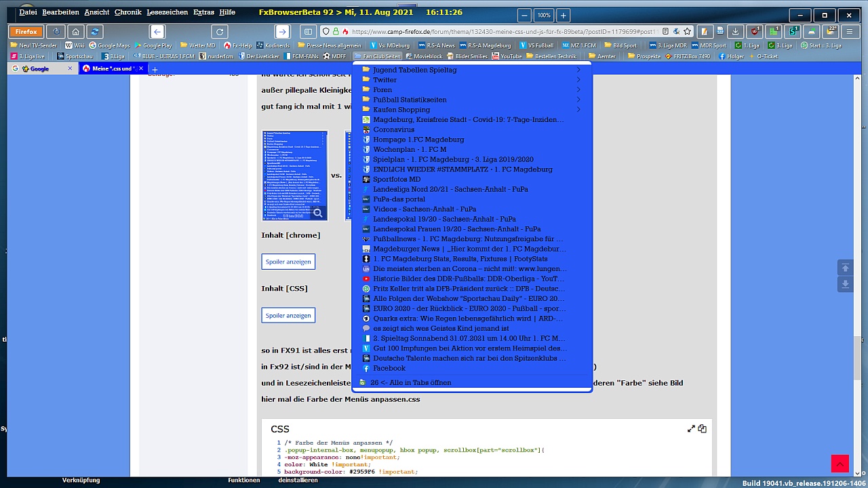Toggle reader view in the address bar
The image size is (868, 488).
(x=666, y=32)
